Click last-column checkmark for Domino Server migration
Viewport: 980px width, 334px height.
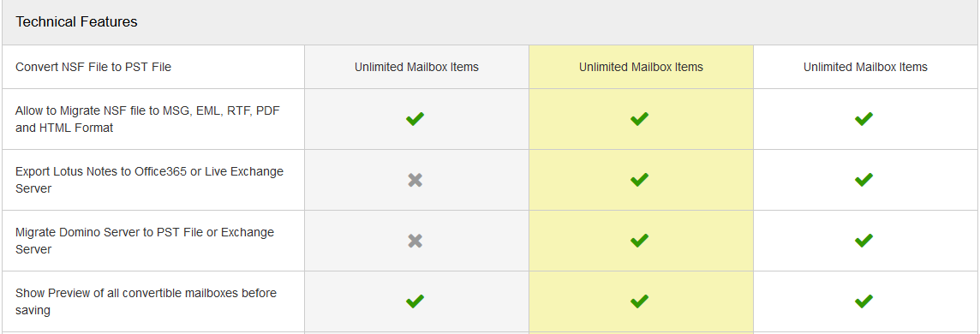pos(863,241)
